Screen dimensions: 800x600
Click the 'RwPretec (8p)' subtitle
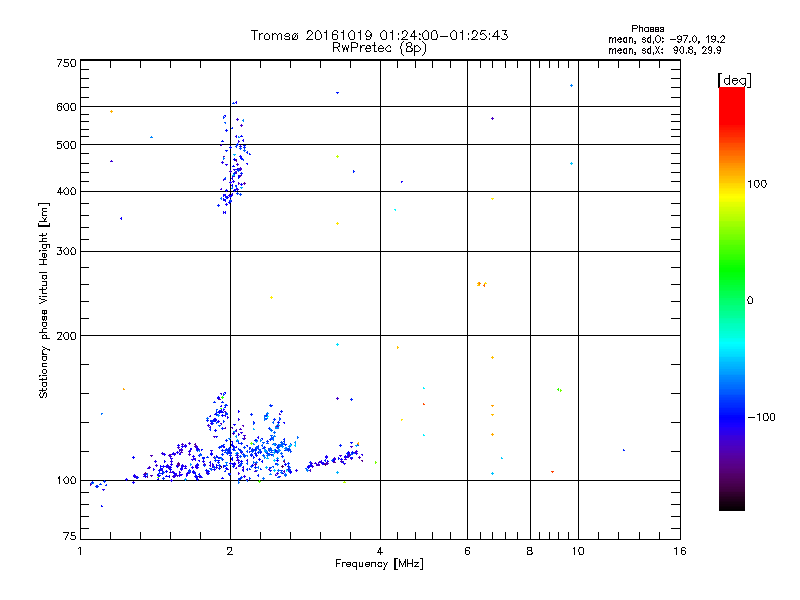click(x=379, y=48)
